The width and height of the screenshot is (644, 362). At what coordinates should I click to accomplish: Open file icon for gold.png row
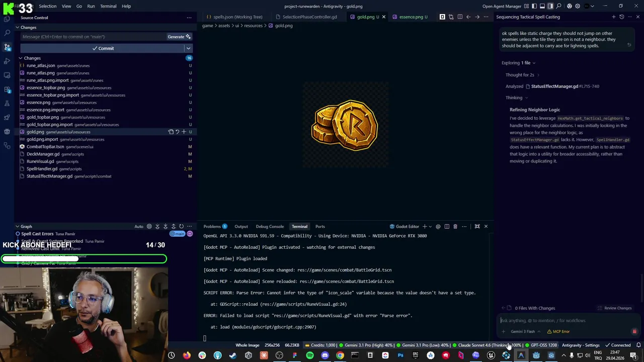[x=171, y=132]
